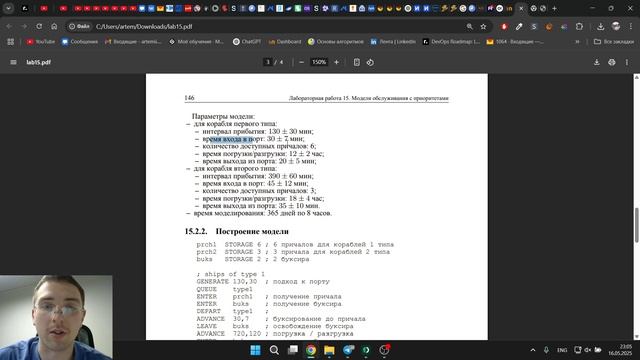Open Windows taskbar search
Screen dimensions: 640x360
[x=274, y=350]
